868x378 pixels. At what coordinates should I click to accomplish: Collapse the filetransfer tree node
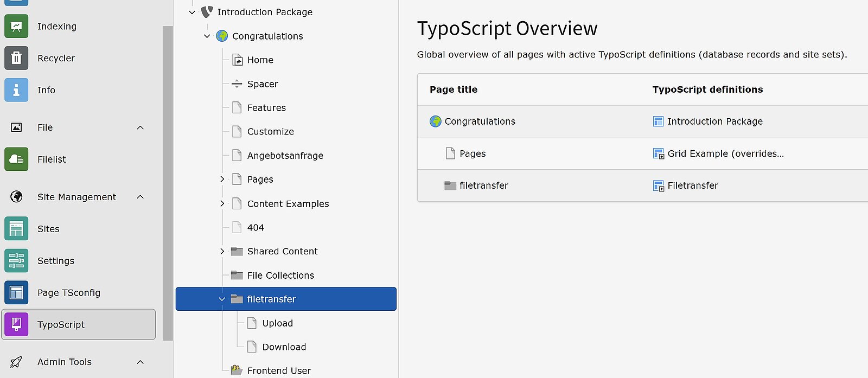(222, 299)
